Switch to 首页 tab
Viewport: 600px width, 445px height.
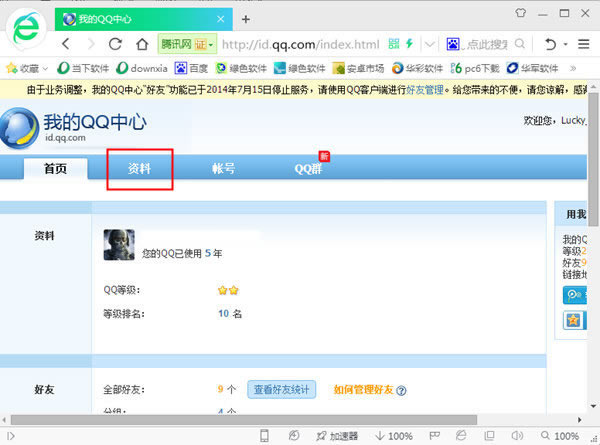(55, 168)
